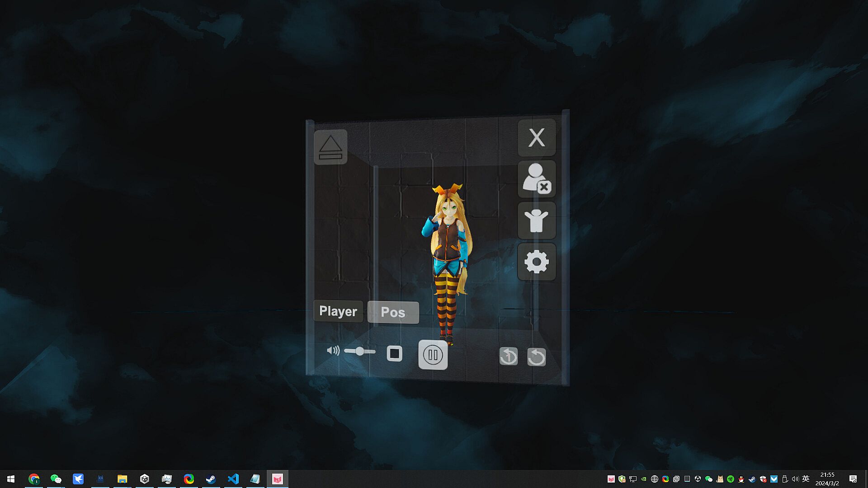Click the eject triangle icon
868x488 pixels.
click(x=330, y=147)
